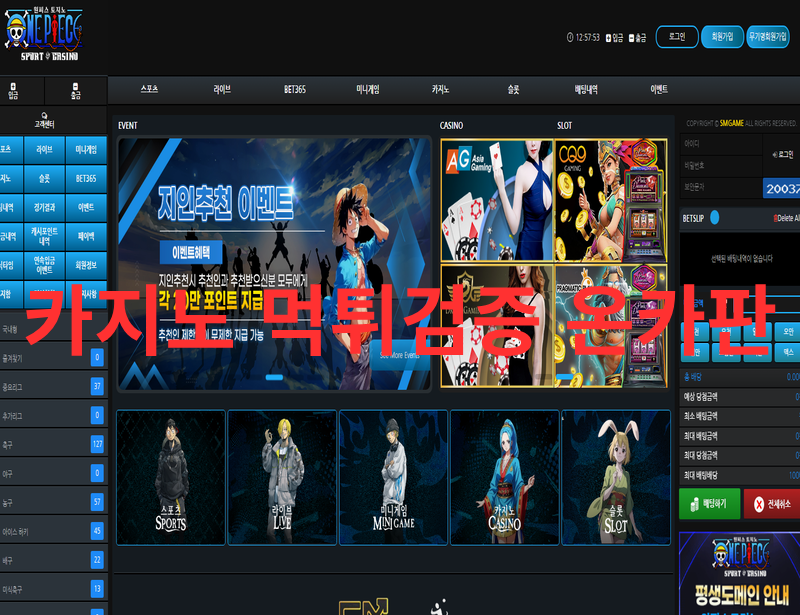Click the deposit icon in left sidebar
The image size is (800, 615).
[13, 86]
